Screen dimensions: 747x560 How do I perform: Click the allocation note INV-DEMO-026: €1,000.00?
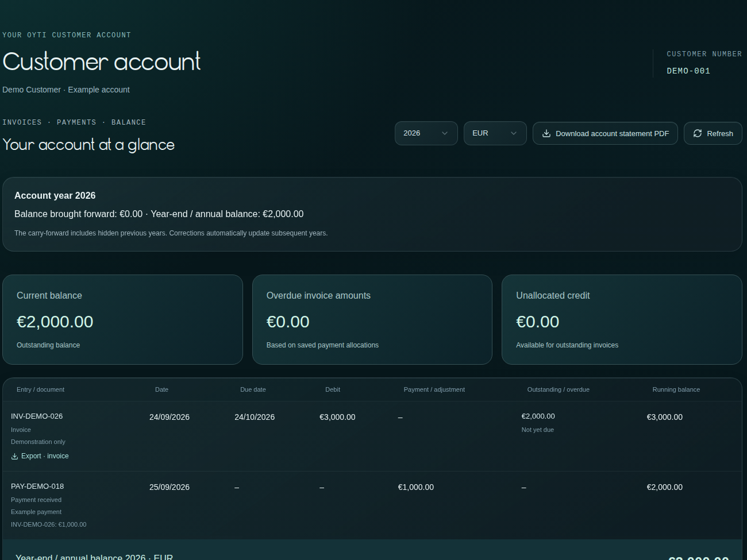tap(49, 524)
